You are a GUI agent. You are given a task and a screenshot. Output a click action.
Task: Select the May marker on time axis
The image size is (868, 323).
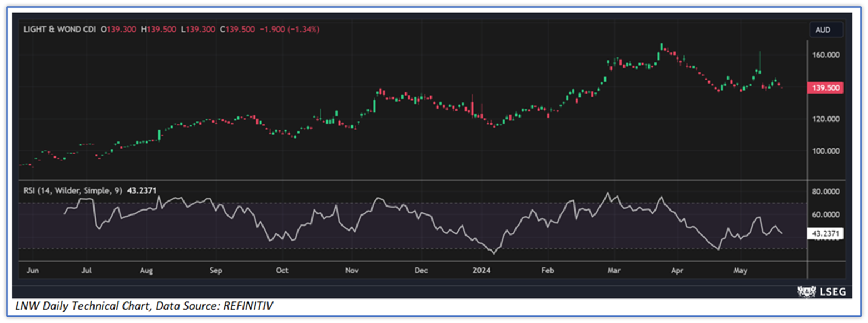coord(740,271)
